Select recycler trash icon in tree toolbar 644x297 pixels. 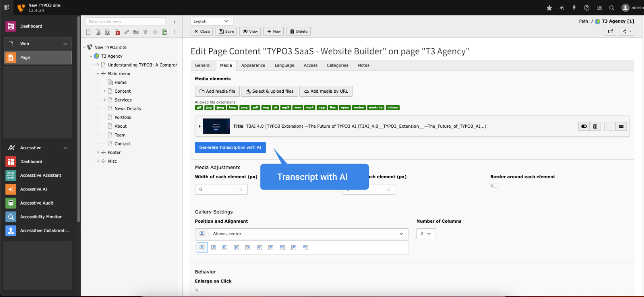pyautogui.click(x=146, y=32)
